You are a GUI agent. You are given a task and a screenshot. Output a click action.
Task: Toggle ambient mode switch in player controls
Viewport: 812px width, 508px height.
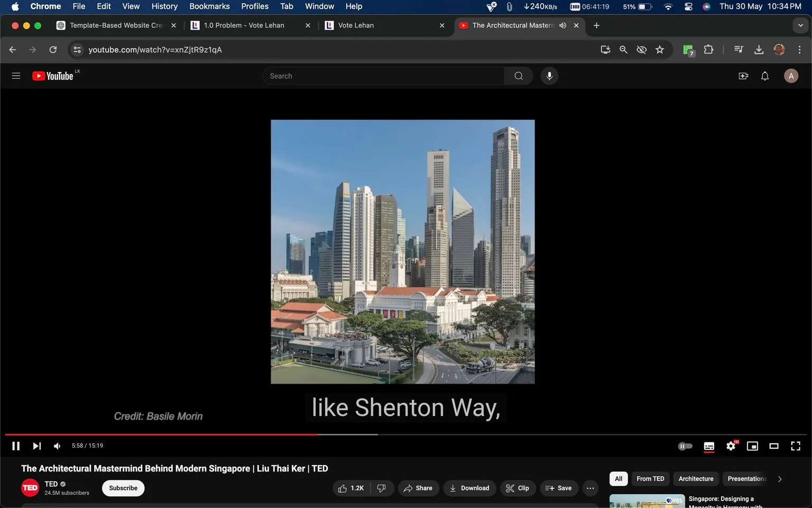click(685, 446)
